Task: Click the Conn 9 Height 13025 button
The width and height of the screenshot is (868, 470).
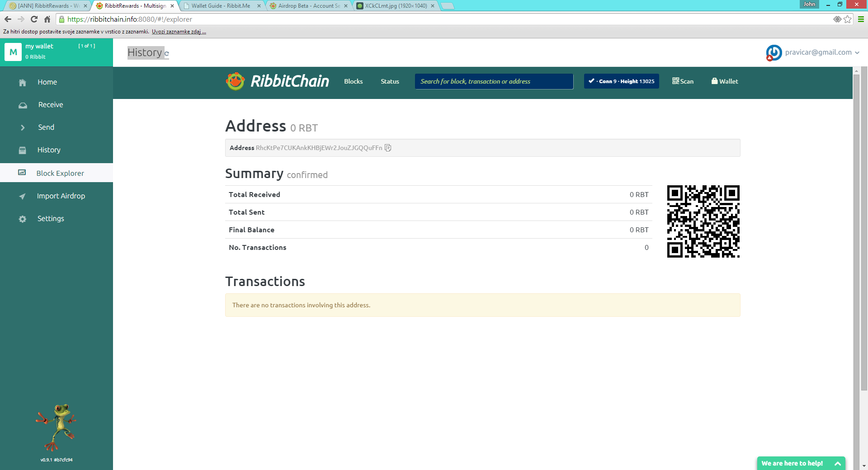Action: tap(621, 81)
